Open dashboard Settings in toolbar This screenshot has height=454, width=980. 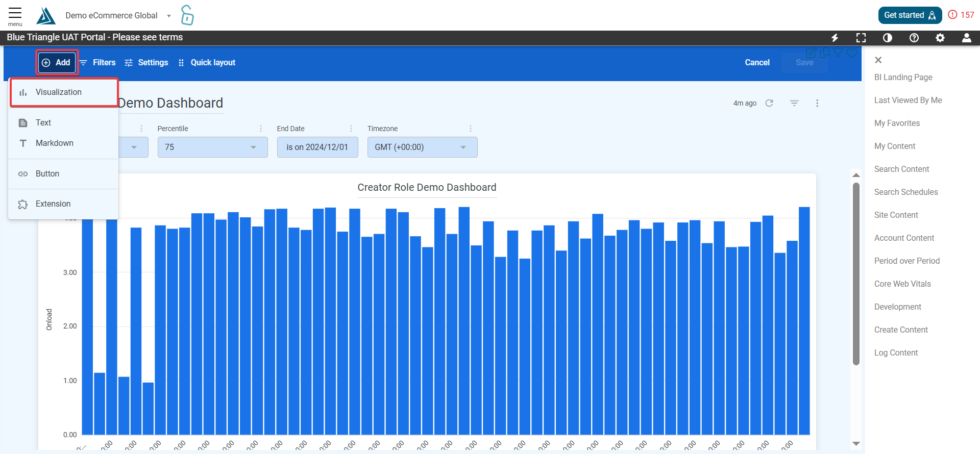[146, 62]
